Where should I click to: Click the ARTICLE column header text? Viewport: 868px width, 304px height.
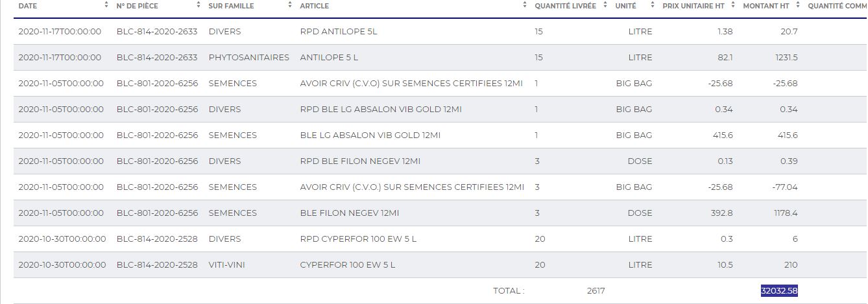coord(314,6)
